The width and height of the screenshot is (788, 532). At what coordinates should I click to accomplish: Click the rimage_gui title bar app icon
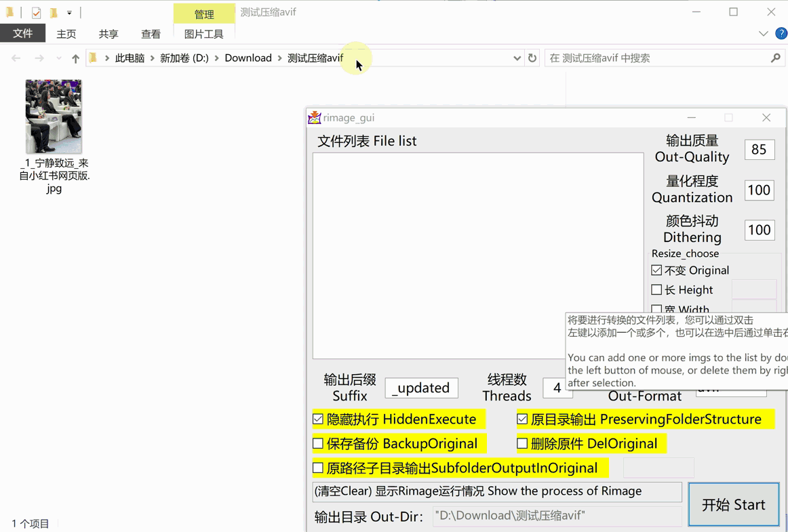tap(314, 117)
